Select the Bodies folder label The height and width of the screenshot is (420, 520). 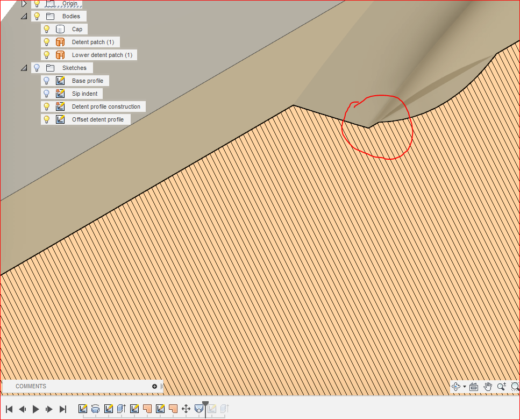coord(71,16)
